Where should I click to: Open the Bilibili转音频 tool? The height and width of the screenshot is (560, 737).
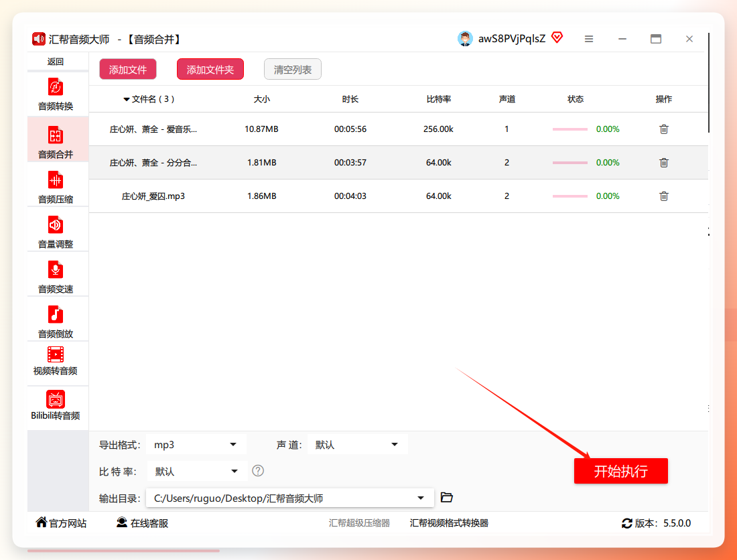56,405
